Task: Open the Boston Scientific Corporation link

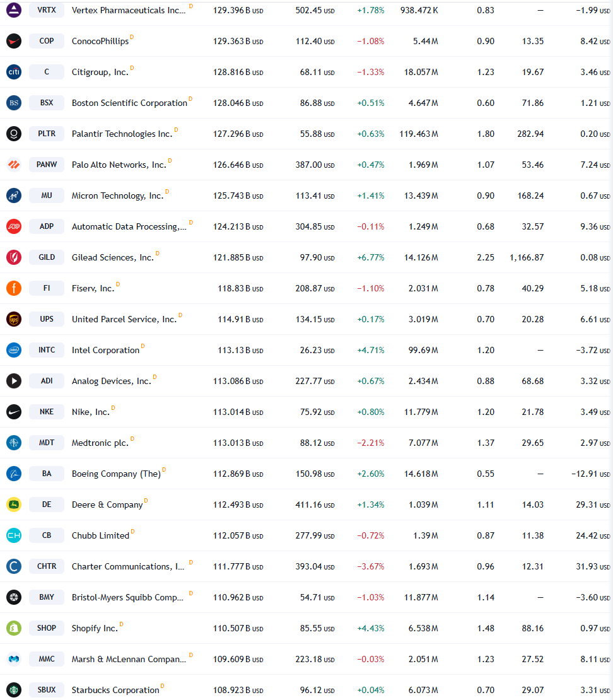Action: click(x=129, y=103)
